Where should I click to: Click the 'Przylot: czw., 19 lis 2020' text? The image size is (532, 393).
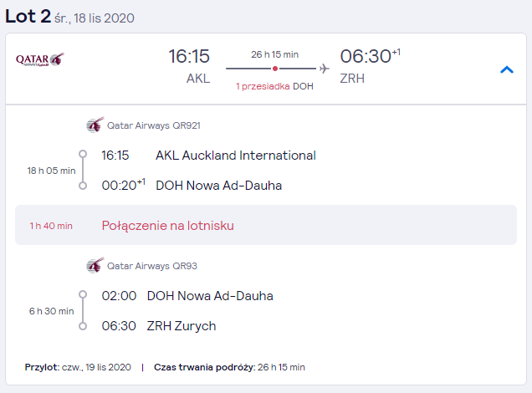coord(78,367)
